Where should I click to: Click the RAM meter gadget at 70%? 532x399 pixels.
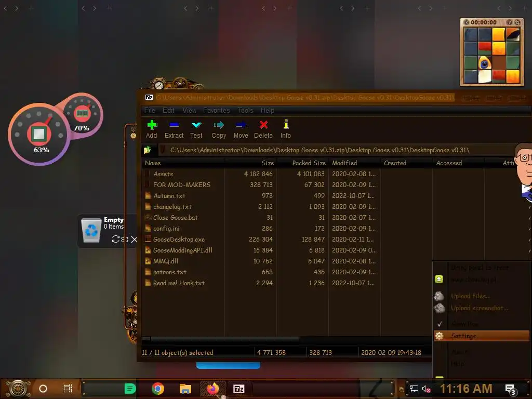tap(82, 114)
